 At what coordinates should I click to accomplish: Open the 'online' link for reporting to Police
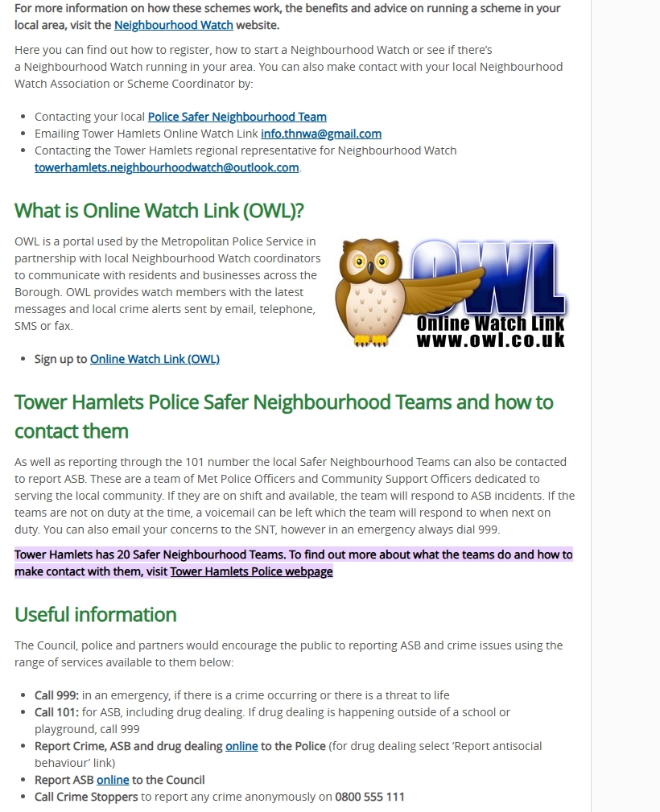241,746
